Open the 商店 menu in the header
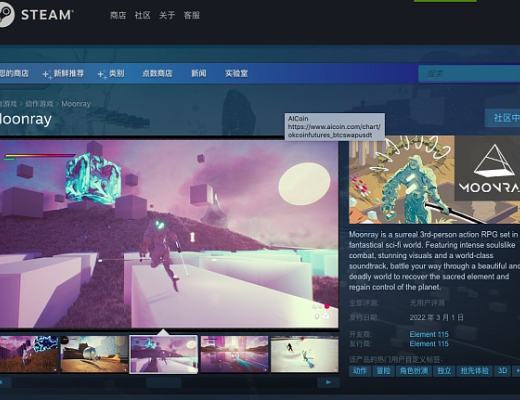This screenshot has height=400, width=520. click(118, 15)
